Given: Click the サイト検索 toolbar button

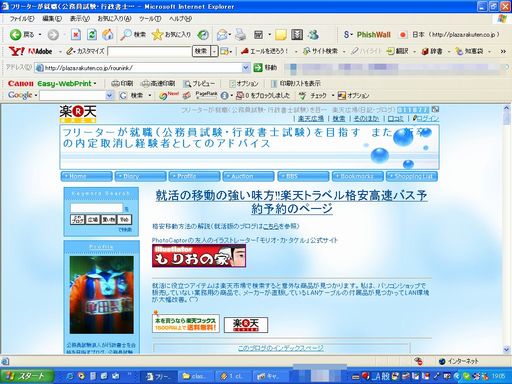Looking at the screenshot, I should (x=320, y=51).
